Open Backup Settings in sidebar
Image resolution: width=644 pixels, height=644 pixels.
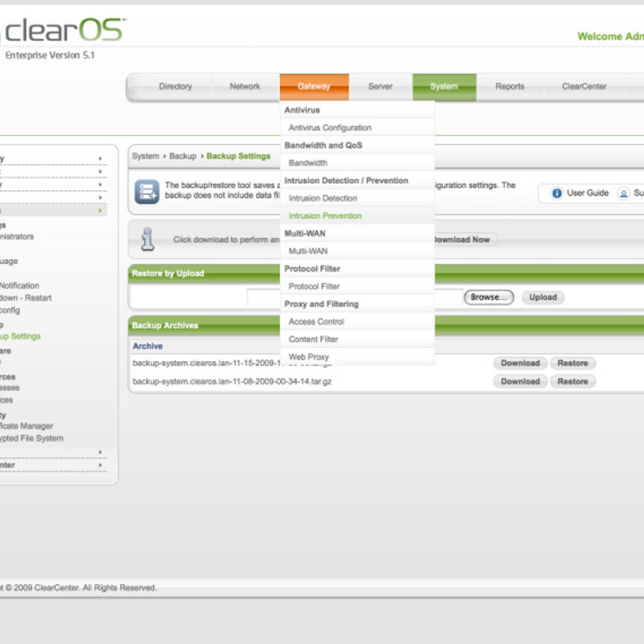tap(20, 336)
